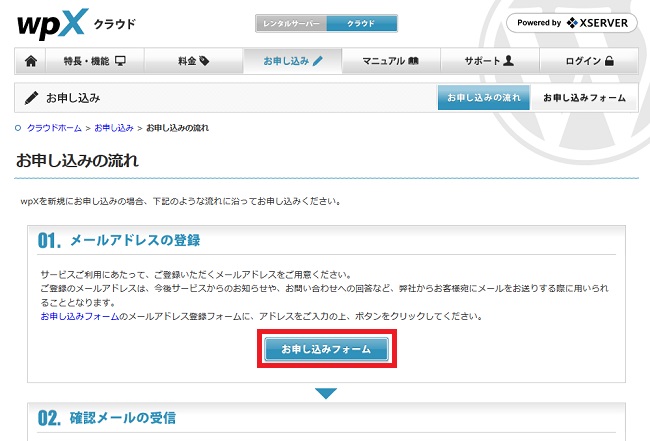Click blue お申し込みフォーム button
Image resolution: width=650 pixels, height=441 pixels.
point(327,349)
